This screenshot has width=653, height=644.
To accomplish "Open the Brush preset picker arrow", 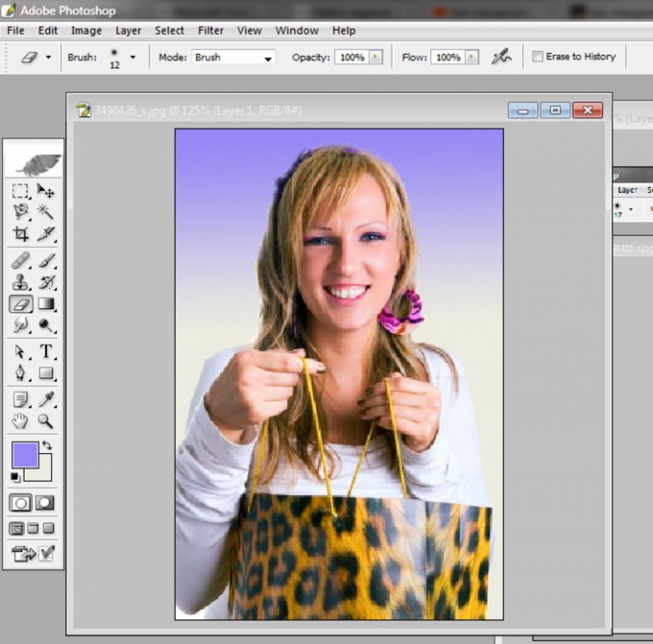I will (x=133, y=57).
